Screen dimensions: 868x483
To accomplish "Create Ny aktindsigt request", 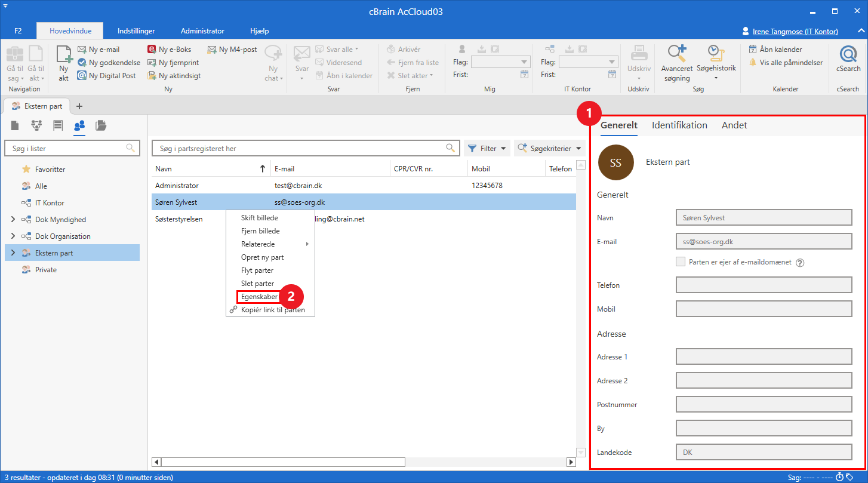I will click(174, 76).
